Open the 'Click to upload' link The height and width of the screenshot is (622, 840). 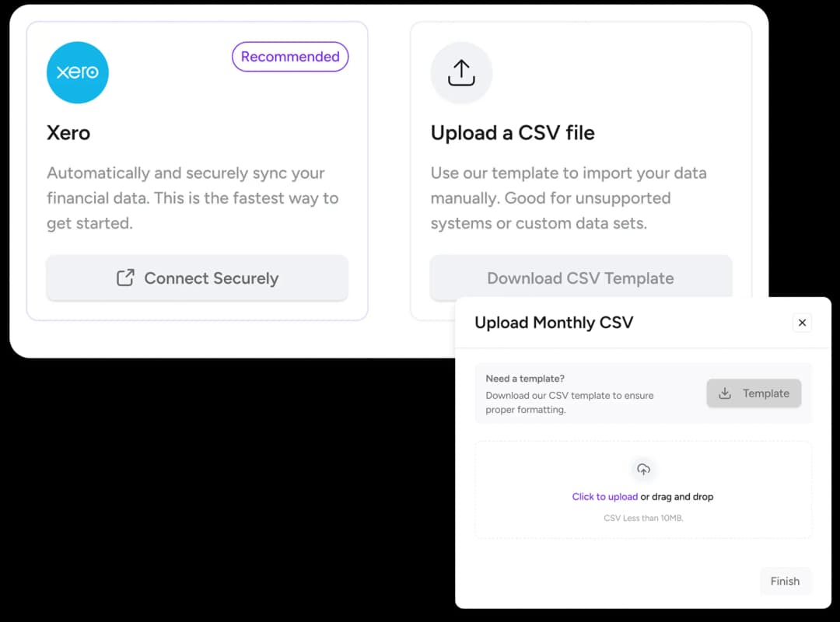pos(604,497)
